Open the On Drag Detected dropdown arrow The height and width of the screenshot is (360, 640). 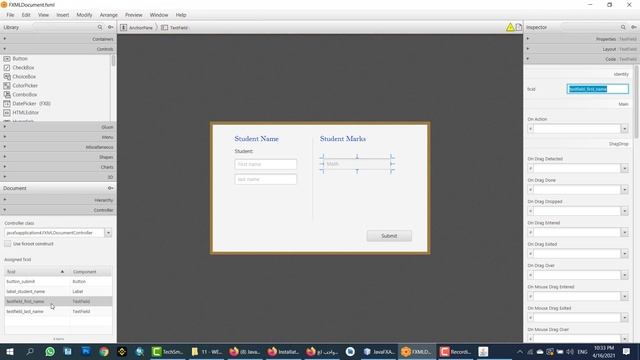pos(624,168)
